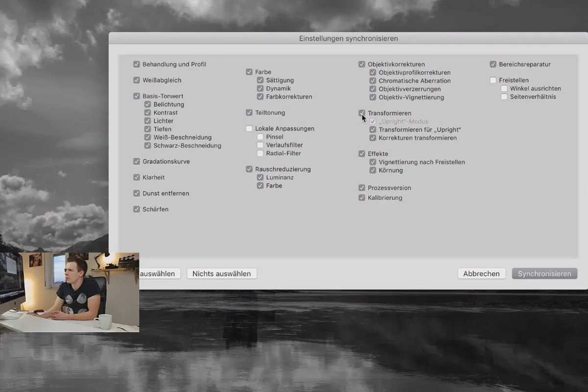Viewport: 588px width, 392px height.
Task: Toggle Kontrast checkbox
Action: pos(147,113)
